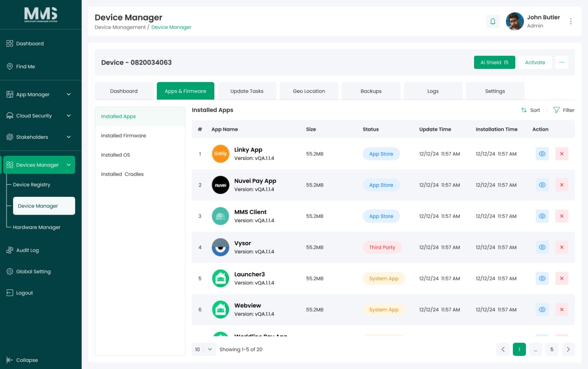Click the Ai Shield 15 button
The height and width of the screenshot is (369, 588).
pos(494,62)
